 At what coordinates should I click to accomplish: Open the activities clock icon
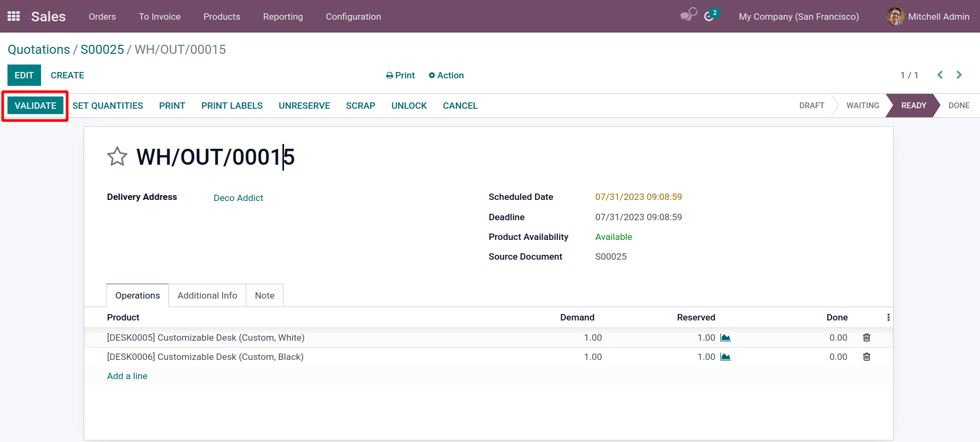pyautogui.click(x=709, y=17)
